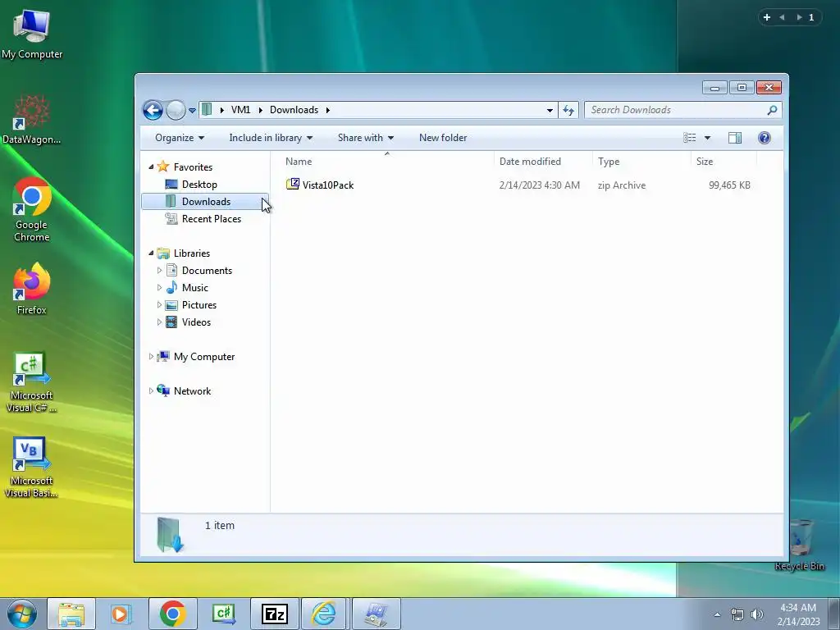Select My Computer in navigation pane
The width and height of the screenshot is (840, 630).
point(204,356)
